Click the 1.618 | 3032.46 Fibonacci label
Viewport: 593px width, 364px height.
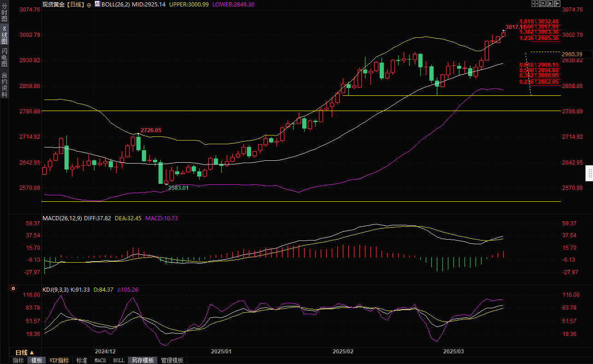click(539, 21)
